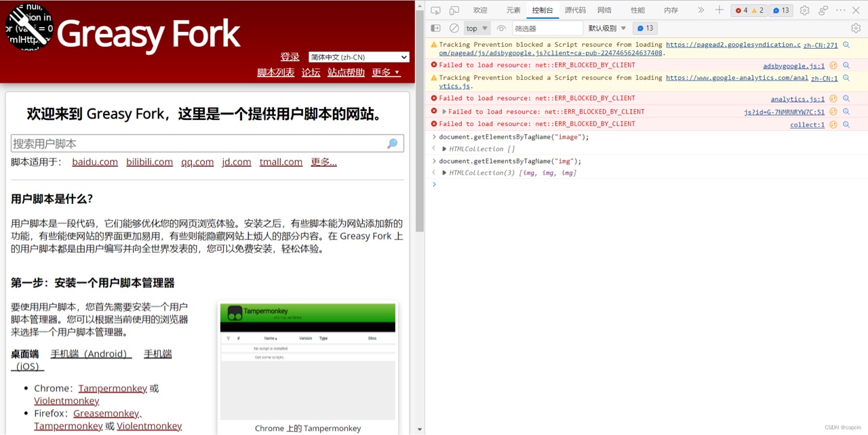868x435 pixels.
Task: Toggle the live expression eye icon
Action: (501, 28)
